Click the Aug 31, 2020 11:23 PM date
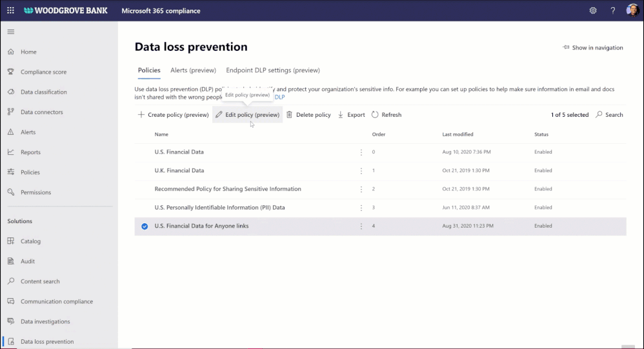644x349 pixels. click(x=468, y=226)
